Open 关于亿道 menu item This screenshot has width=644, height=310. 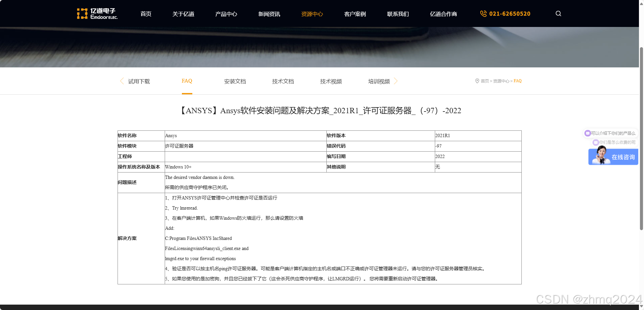pos(183,14)
